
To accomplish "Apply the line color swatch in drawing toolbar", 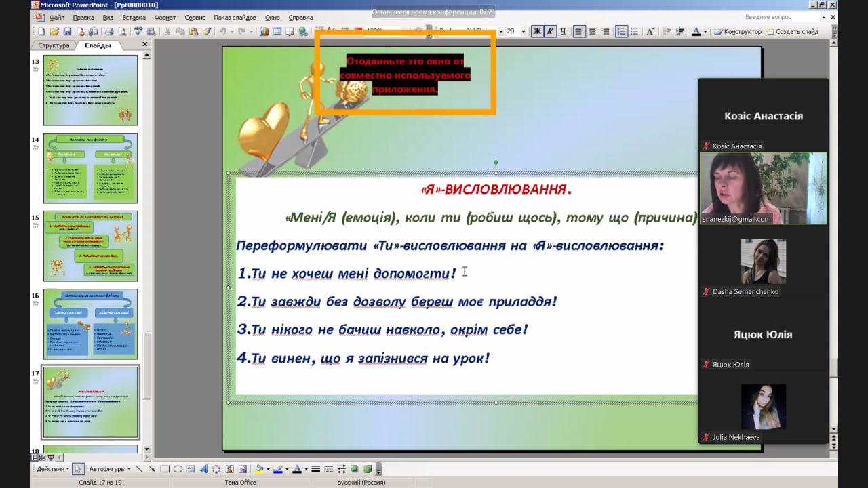I will tap(278, 468).
